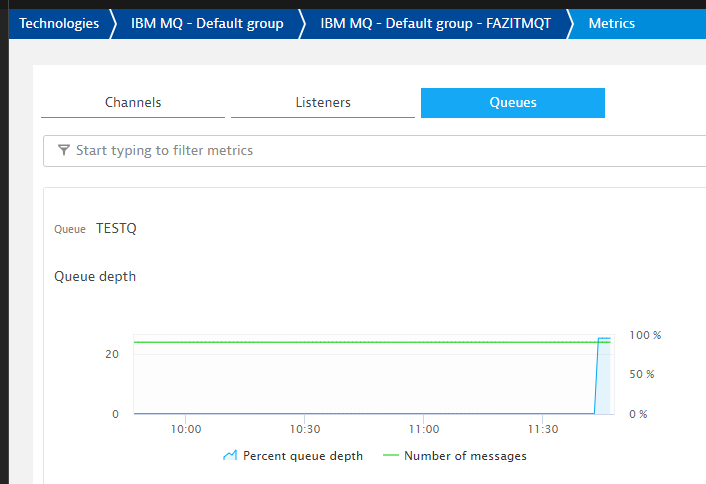The width and height of the screenshot is (706, 484).
Task: Open the IBM MQ - Default group breadcrumb
Action: click(x=207, y=23)
